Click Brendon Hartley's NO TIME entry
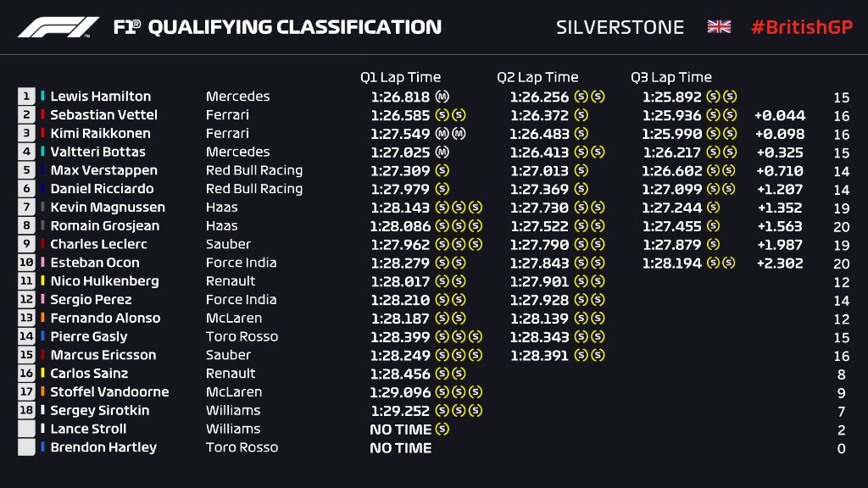Viewport: 868px width, 488px height. pos(400,448)
